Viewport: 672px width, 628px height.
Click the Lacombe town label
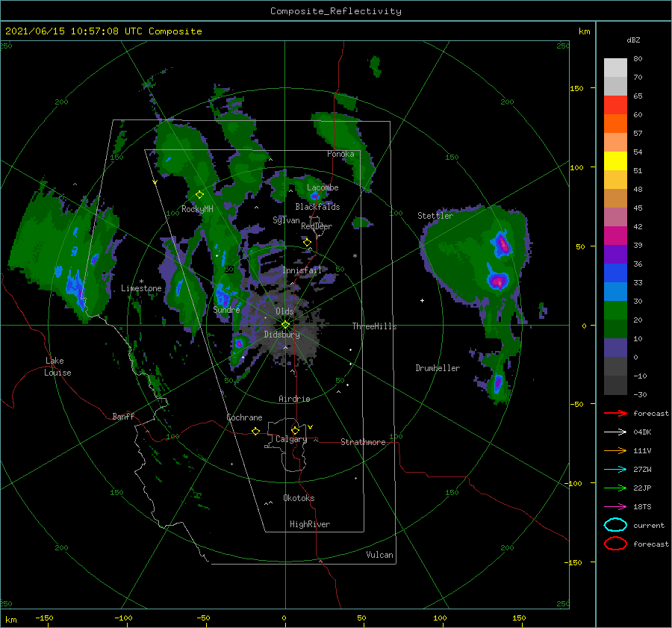(323, 187)
